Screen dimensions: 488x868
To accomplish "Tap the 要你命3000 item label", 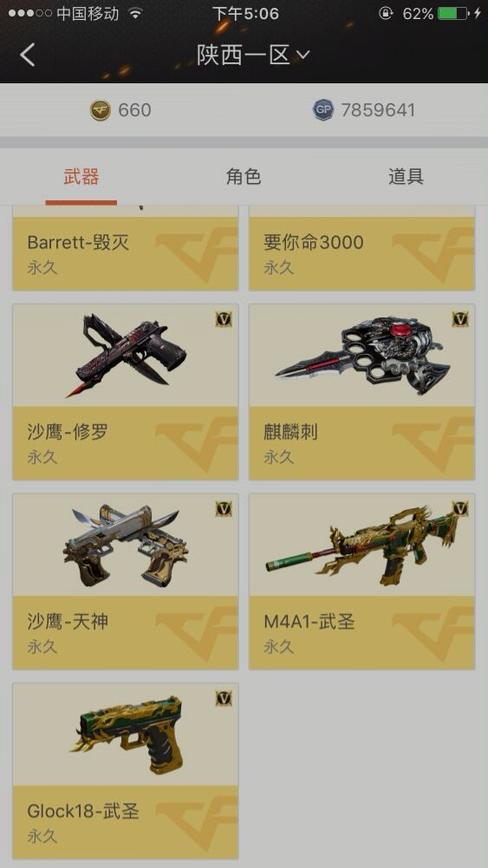I will pyautogui.click(x=313, y=242).
